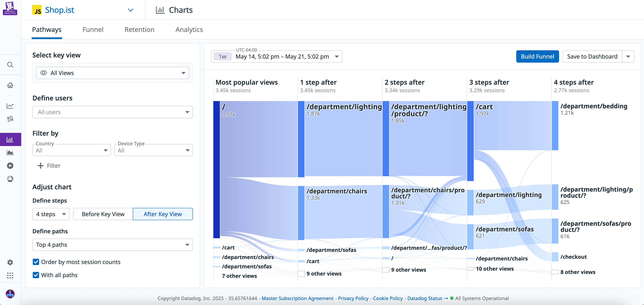Switch steps mode to Before Key View
The height and width of the screenshot is (305, 644).
pos(103,214)
